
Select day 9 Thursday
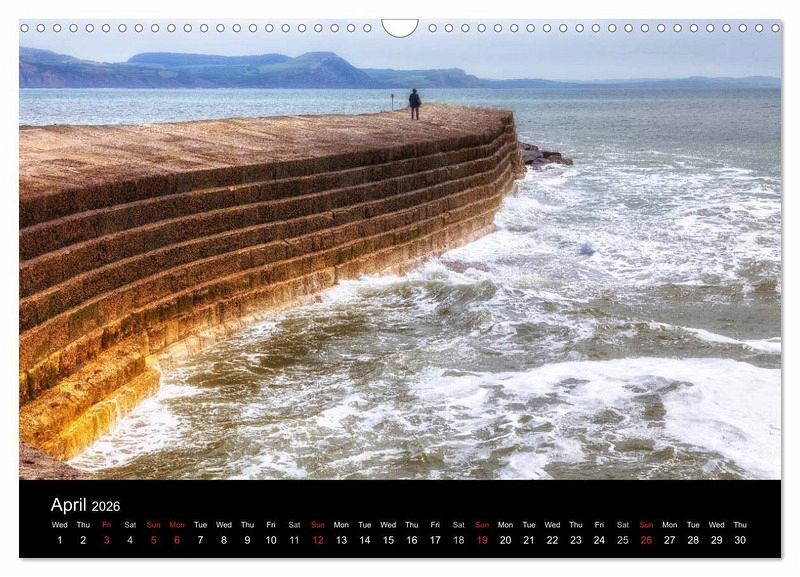pos(247,540)
